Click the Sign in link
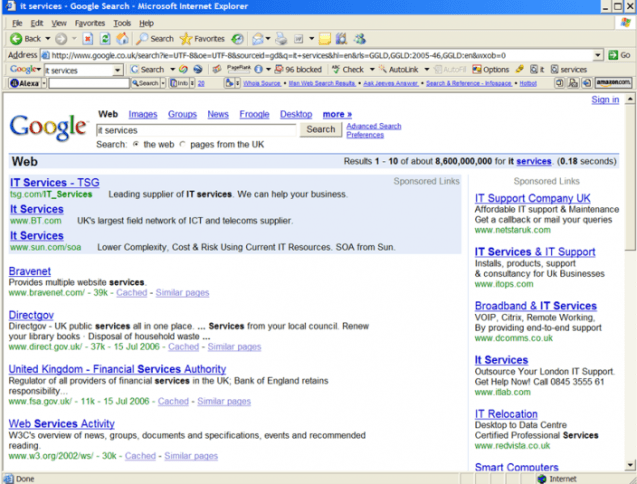 (x=605, y=100)
